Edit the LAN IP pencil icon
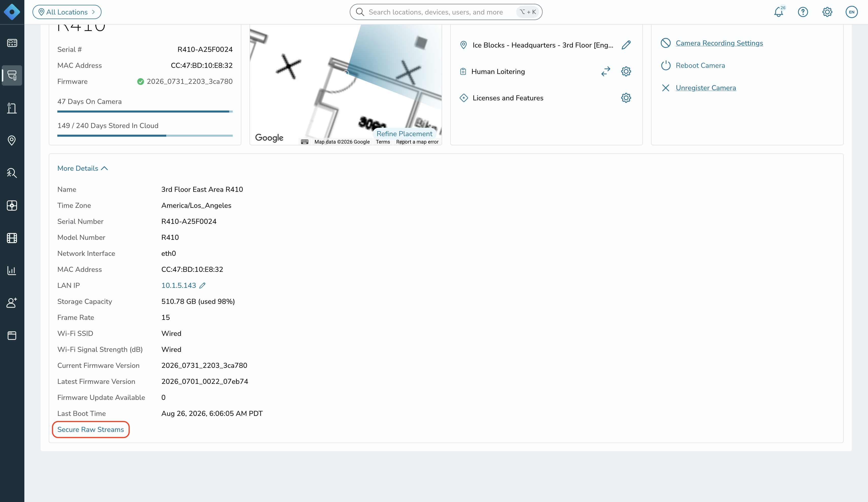 click(x=203, y=286)
